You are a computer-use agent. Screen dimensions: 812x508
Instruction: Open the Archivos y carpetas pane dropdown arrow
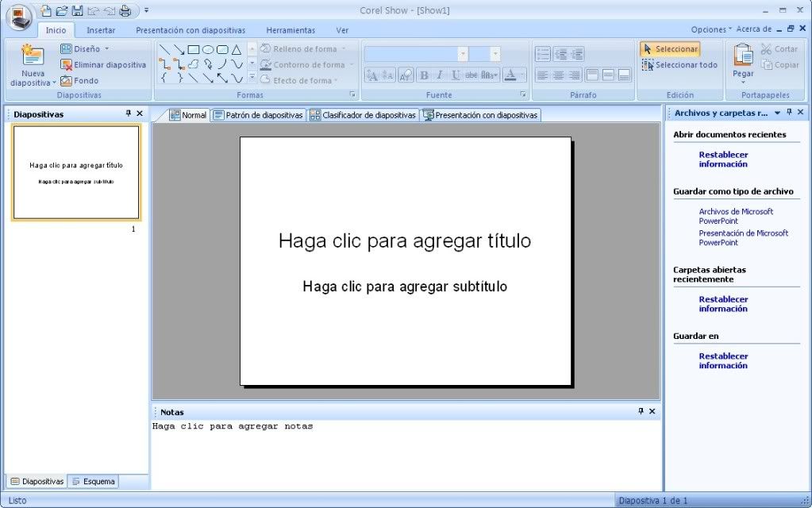click(777, 113)
